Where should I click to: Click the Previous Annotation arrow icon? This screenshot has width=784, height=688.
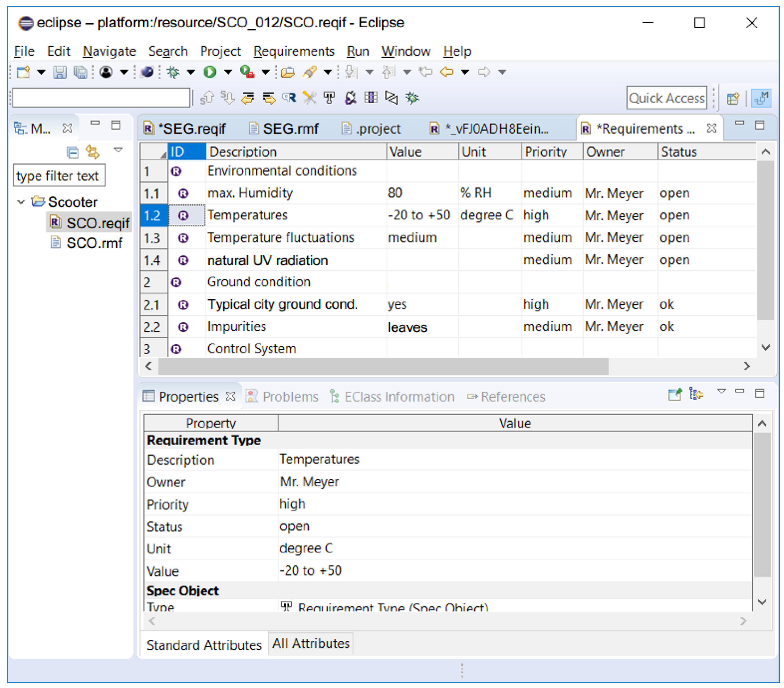point(389,72)
